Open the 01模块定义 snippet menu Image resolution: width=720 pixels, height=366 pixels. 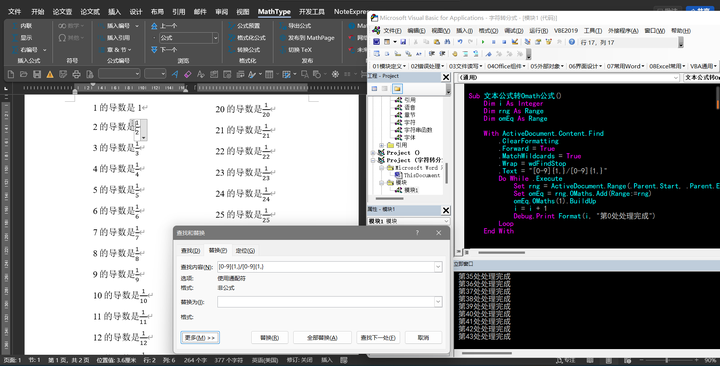pos(388,66)
